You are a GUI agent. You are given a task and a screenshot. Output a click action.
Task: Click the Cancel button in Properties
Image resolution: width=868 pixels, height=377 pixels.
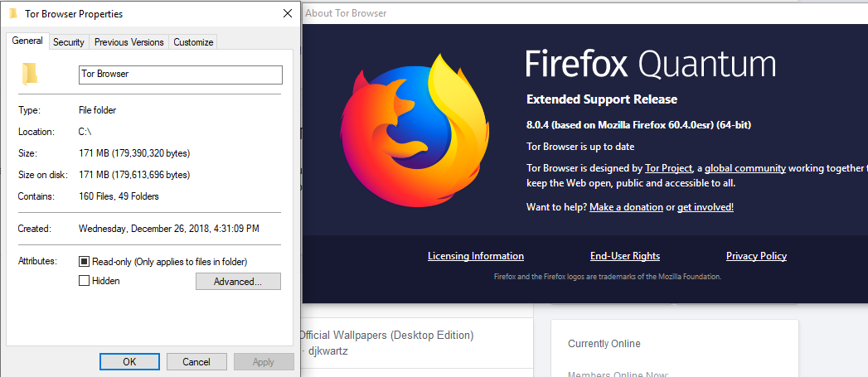click(196, 362)
